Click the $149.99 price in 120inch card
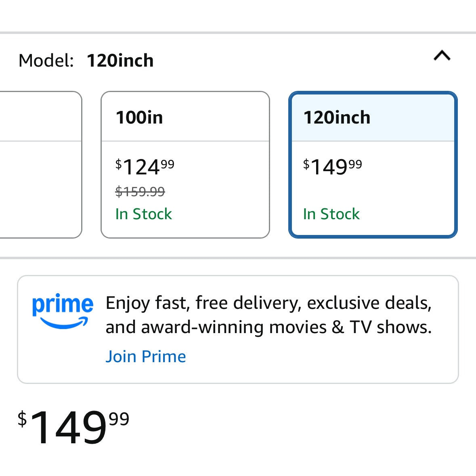This screenshot has width=476, height=476. [x=332, y=167]
